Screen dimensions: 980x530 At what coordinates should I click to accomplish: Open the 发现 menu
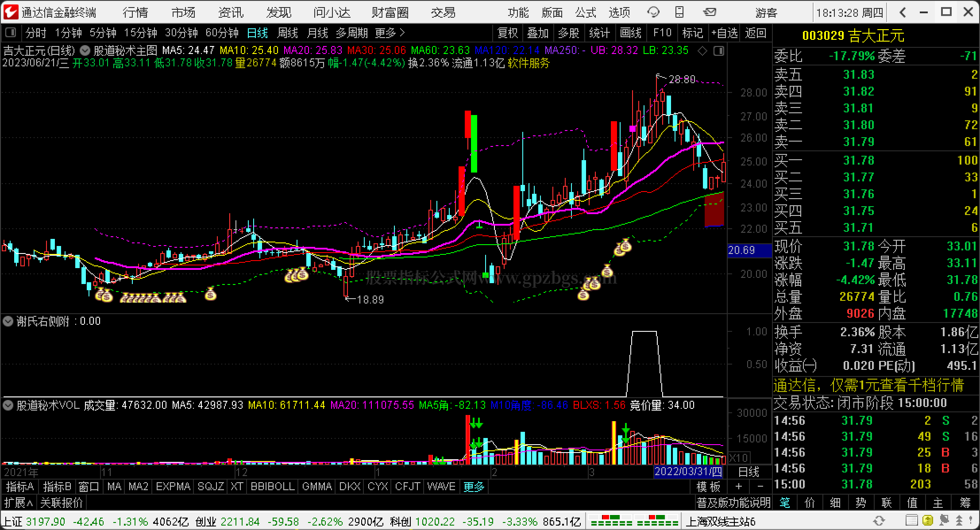click(x=279, y=12)
